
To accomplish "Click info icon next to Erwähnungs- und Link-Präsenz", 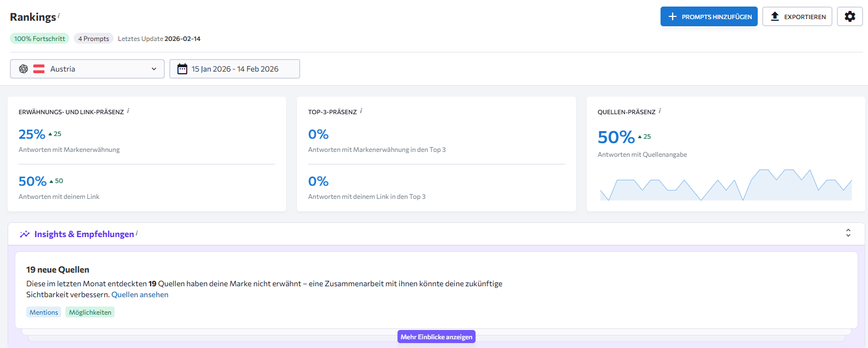I will 128,111.
